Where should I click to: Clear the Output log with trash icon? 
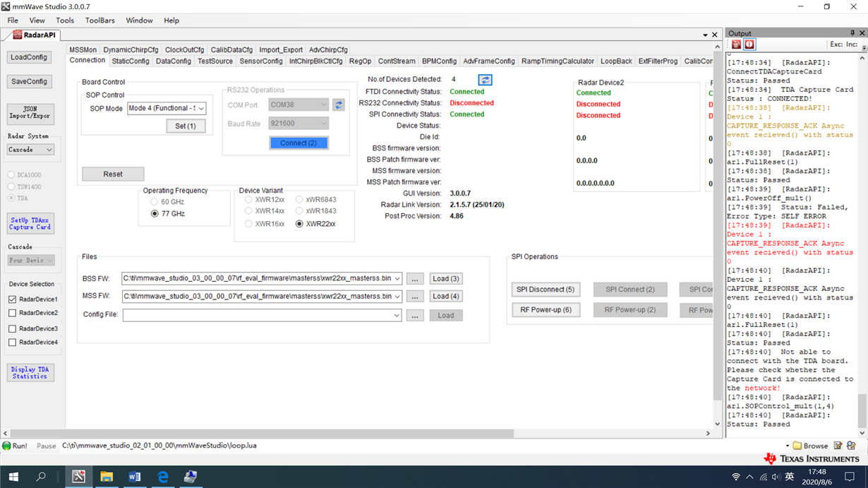[736, 44]
